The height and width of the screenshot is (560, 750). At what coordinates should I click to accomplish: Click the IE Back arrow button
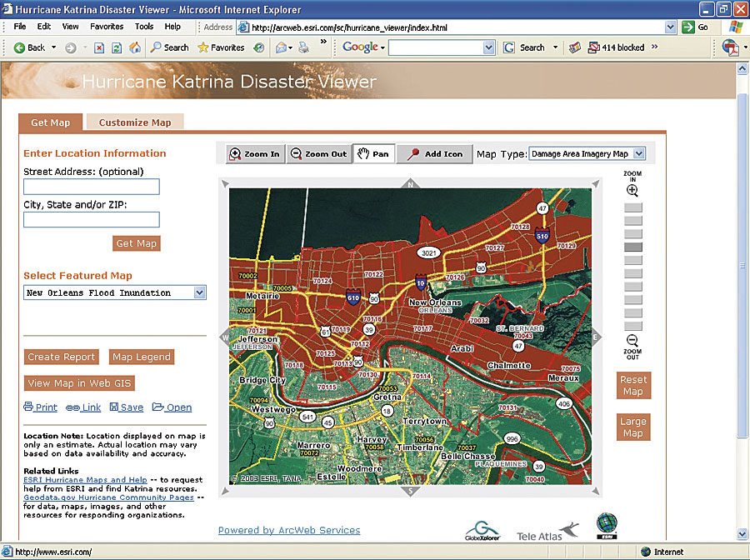pyautogui.click(x=30, y=47)
